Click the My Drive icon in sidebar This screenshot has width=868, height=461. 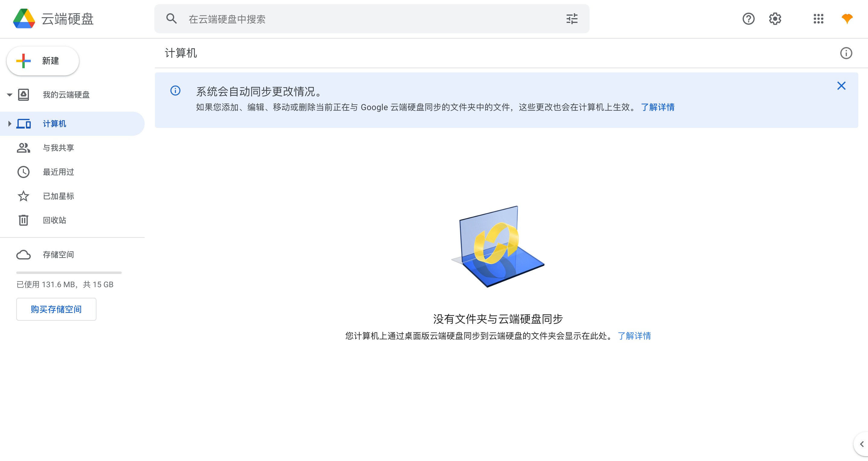pos(23,95)
